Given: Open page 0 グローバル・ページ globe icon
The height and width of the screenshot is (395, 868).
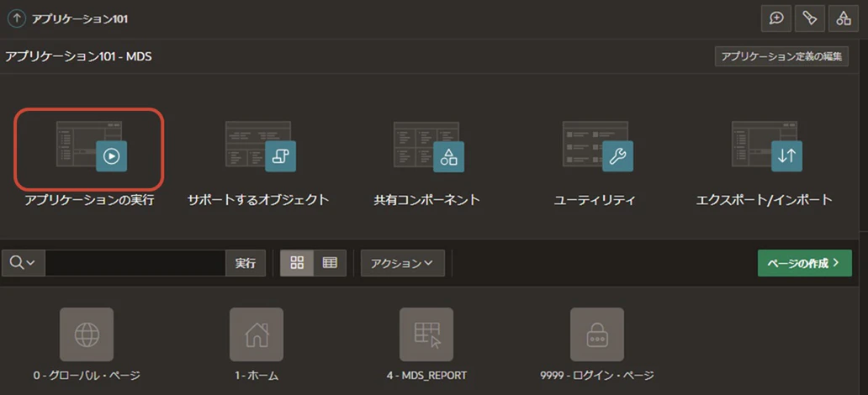Looking at the screenshot, I should coord(87,334).
